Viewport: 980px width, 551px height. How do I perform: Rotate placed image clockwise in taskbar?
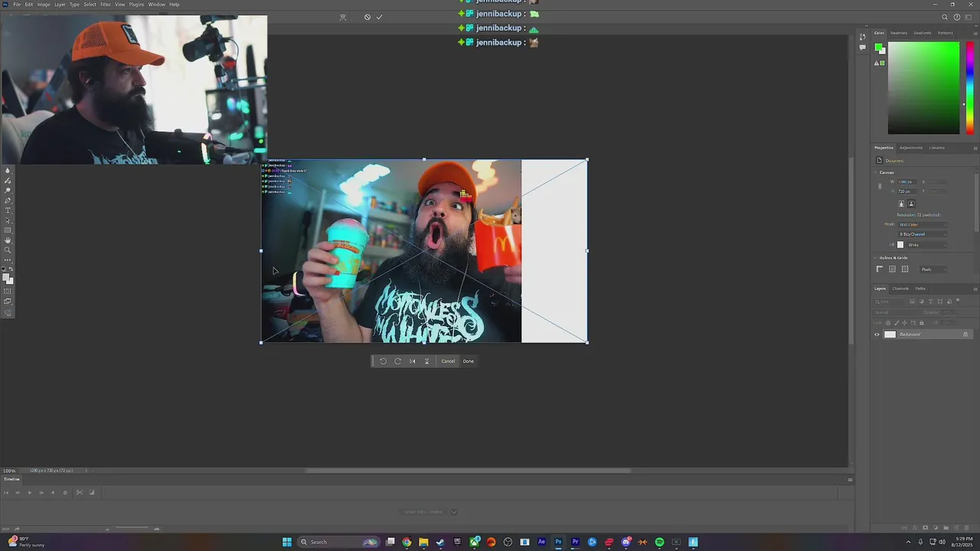pyautogui.click(x=397, y=361)
